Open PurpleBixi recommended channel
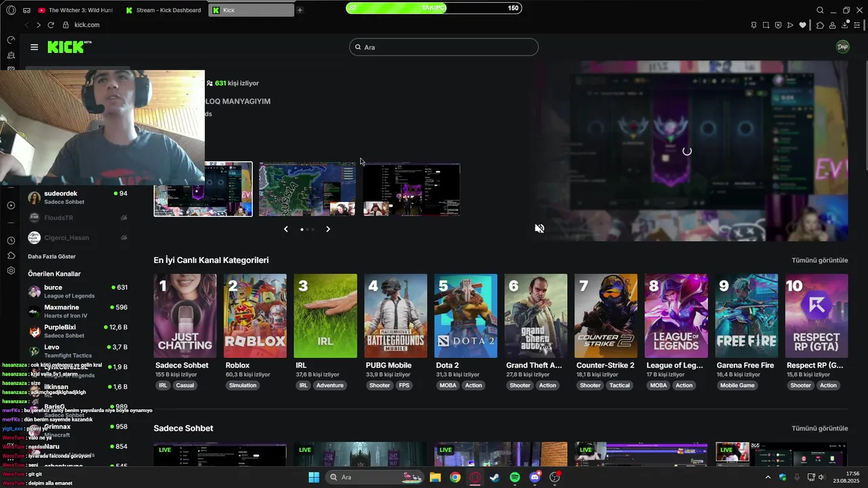This screenshot has width=868, height=488. pos(77,331)
